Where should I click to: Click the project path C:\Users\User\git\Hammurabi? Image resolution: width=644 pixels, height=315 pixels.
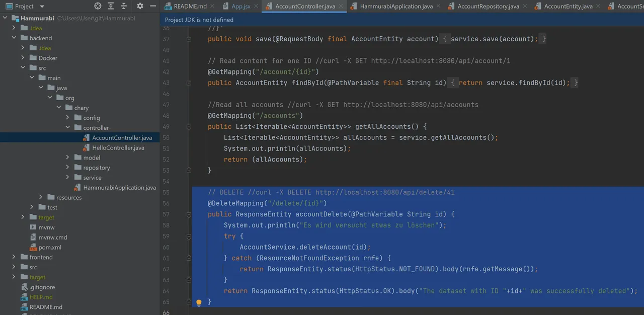(97, 18)
